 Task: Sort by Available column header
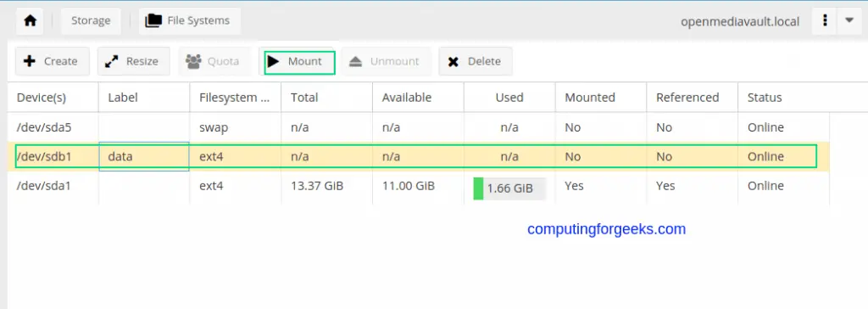coord(418,98)
